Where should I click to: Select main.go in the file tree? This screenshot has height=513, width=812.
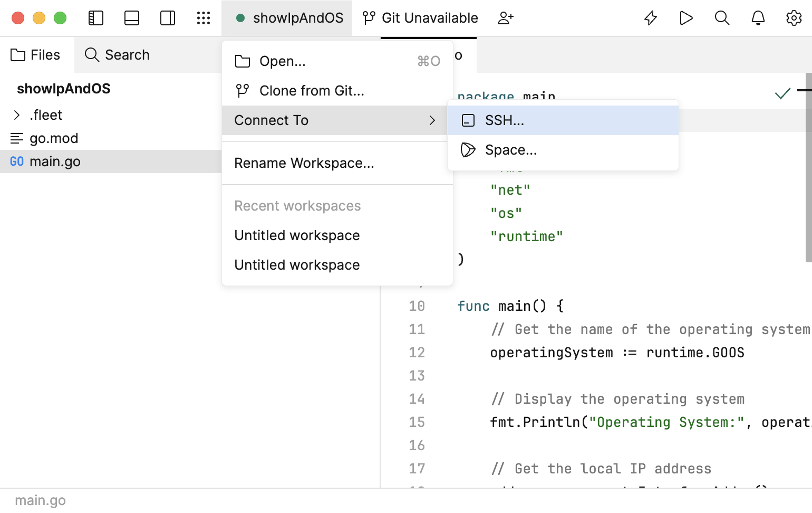coord(56,161)
